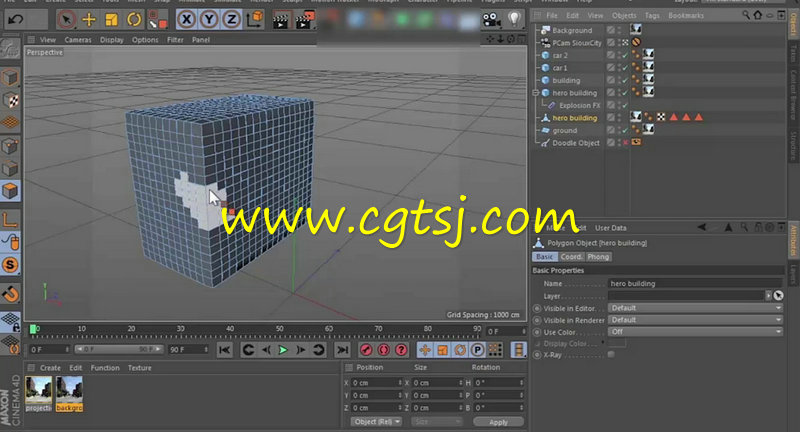Toggle layer checkbox for car 2
Viewport: 800px width, 432px height.
611,55
